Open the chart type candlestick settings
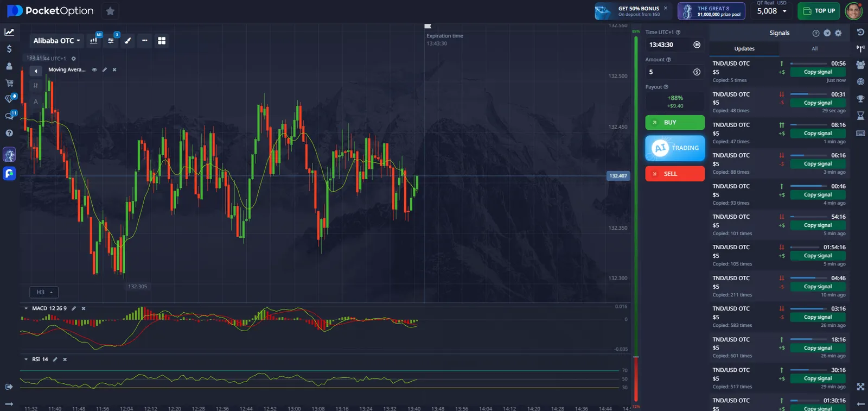Image resolution: width=868 pixels, height=411 pixels. tap(94, 41)
